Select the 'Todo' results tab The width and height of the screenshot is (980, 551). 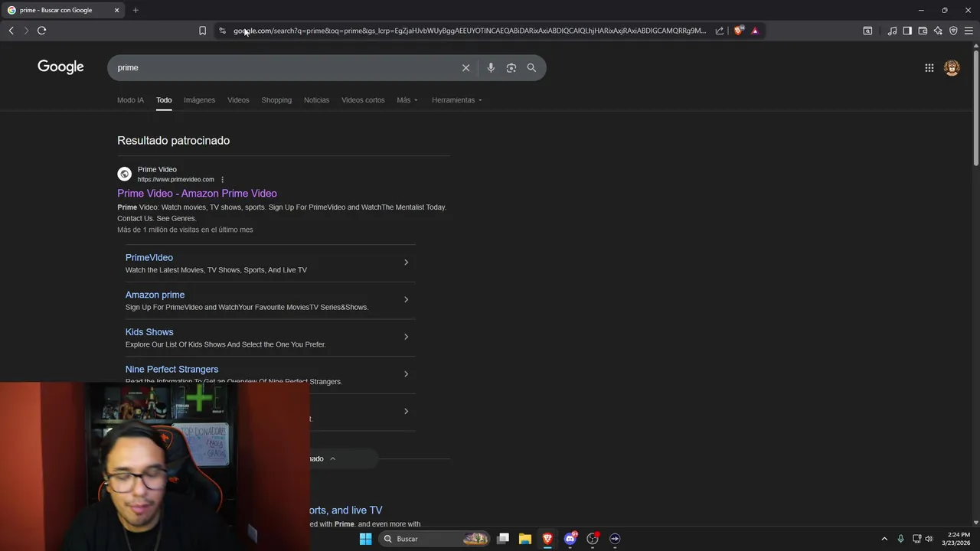pyautogui.click(x=164, y=100)
